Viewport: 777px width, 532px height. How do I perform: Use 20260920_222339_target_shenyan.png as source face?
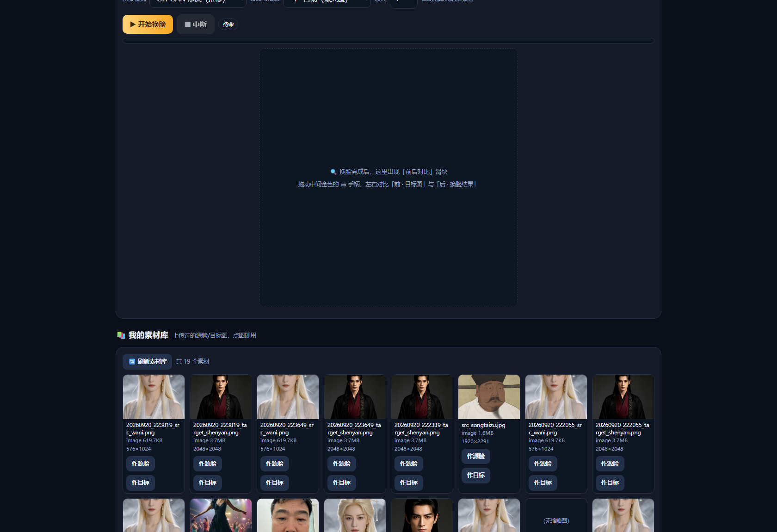(x=409, y=464)
